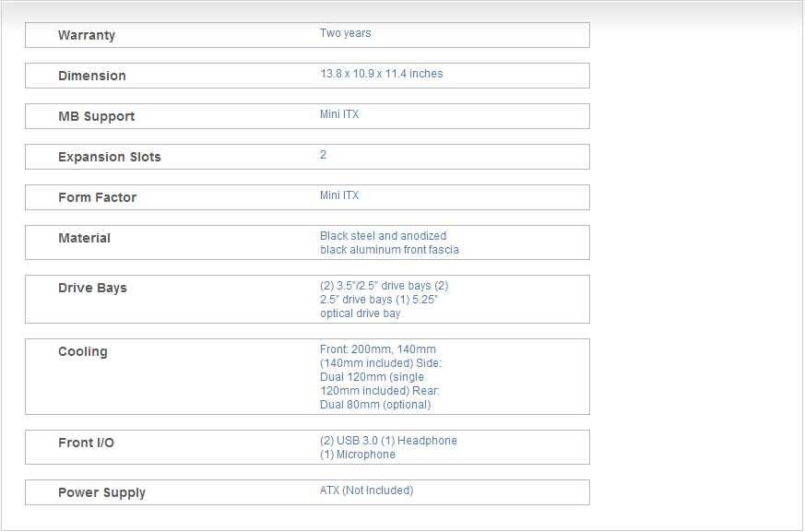Click the Dimension row label
805x532 pixels.
point(92,76)
